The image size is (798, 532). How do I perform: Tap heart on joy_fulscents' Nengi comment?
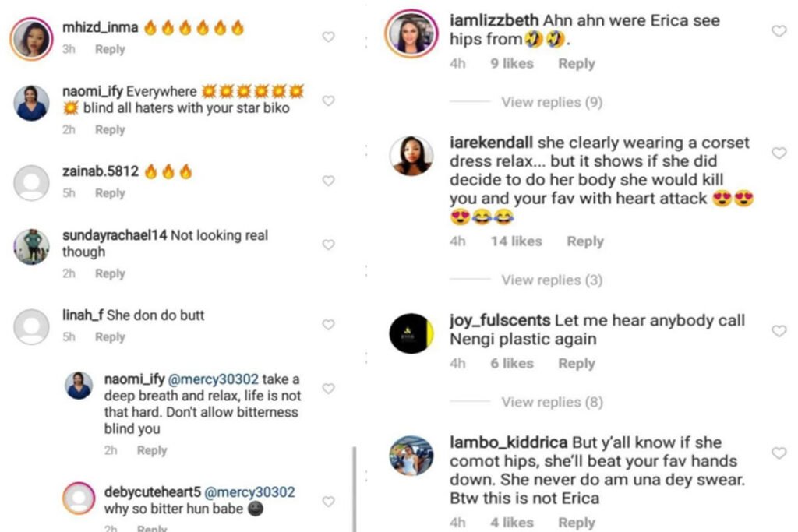pos(778,331)
